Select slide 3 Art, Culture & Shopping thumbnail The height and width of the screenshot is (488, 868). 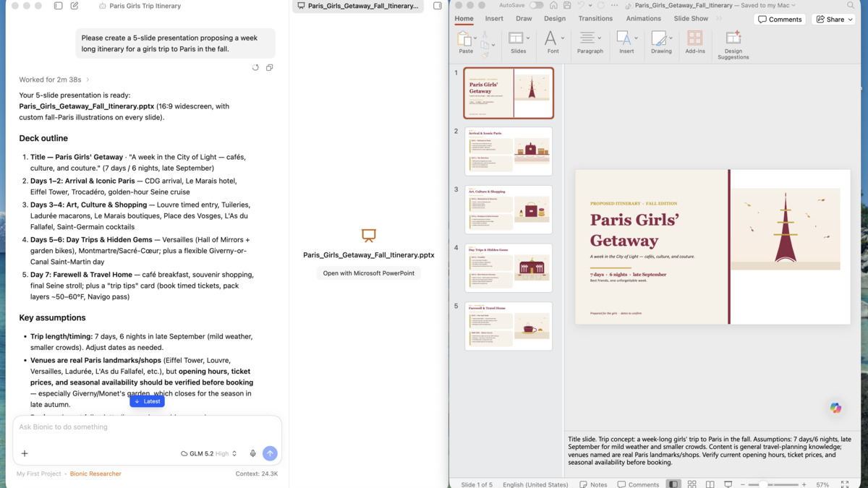click(x=509, y=210)
